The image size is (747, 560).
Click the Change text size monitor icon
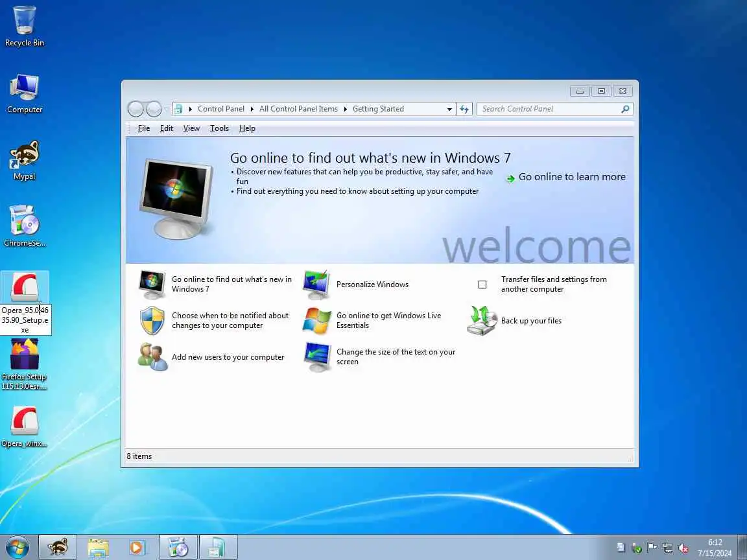point(317,356)
